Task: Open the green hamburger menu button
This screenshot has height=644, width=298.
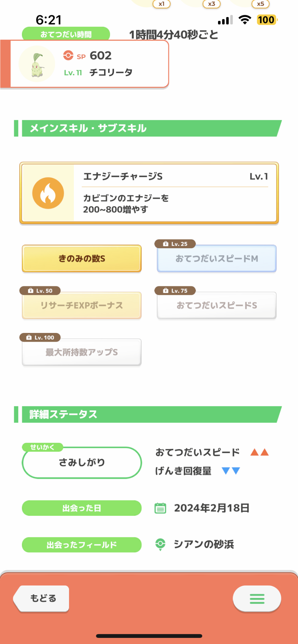Action: click(257, 599)
